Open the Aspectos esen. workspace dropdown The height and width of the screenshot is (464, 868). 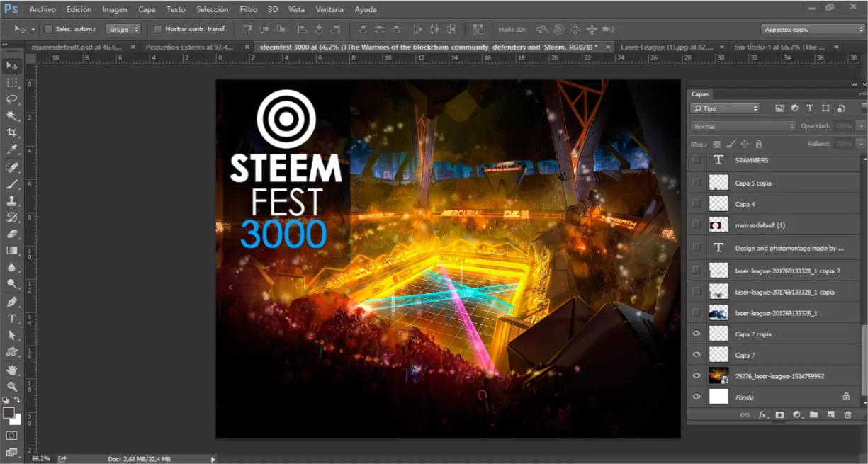point(813,29)
